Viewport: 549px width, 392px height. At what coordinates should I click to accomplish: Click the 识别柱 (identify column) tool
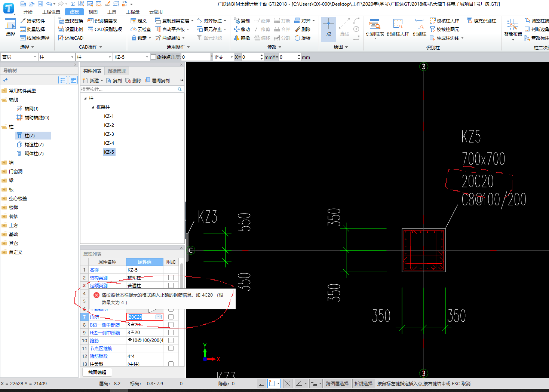click(419, 28)
